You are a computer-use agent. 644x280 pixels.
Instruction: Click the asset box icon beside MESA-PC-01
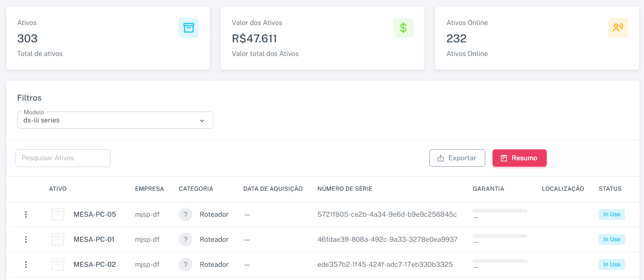point(57,239)
